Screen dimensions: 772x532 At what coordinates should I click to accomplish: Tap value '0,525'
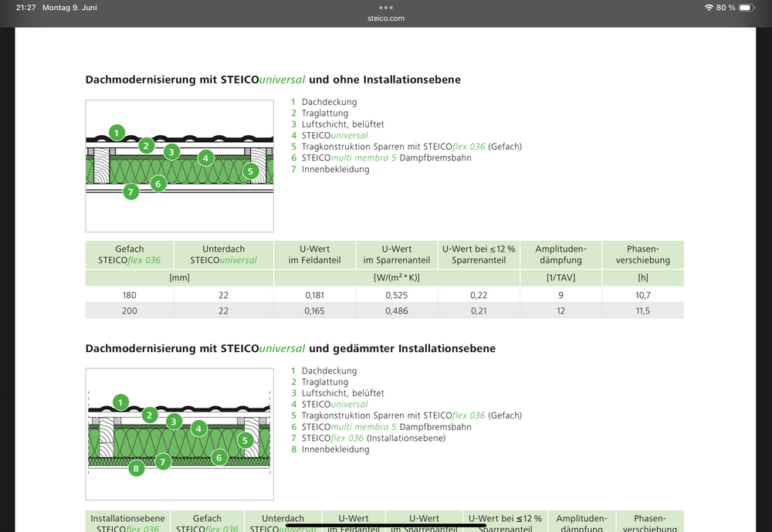tap(397, 295)
